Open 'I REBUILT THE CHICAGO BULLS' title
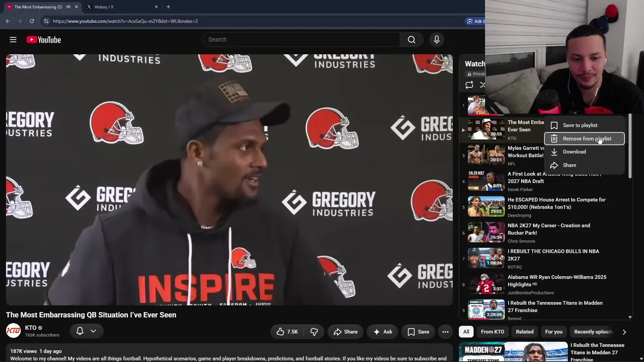644x362 pixels. pyautogui.click(x=553, y=255)
